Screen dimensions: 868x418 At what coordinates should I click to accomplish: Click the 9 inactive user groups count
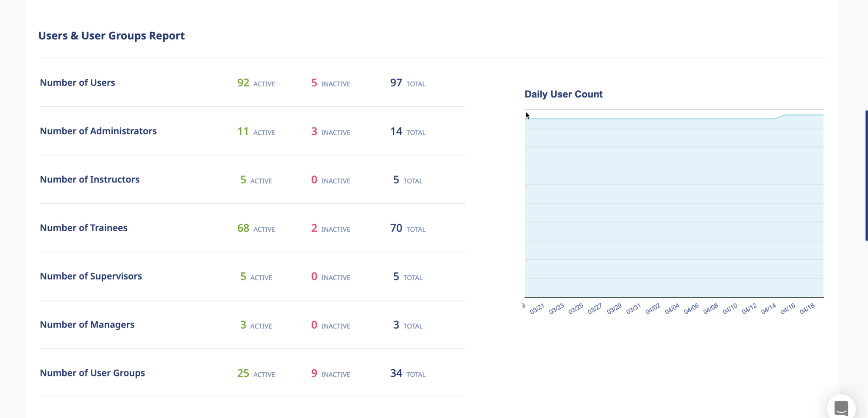[x=314, y=374]
